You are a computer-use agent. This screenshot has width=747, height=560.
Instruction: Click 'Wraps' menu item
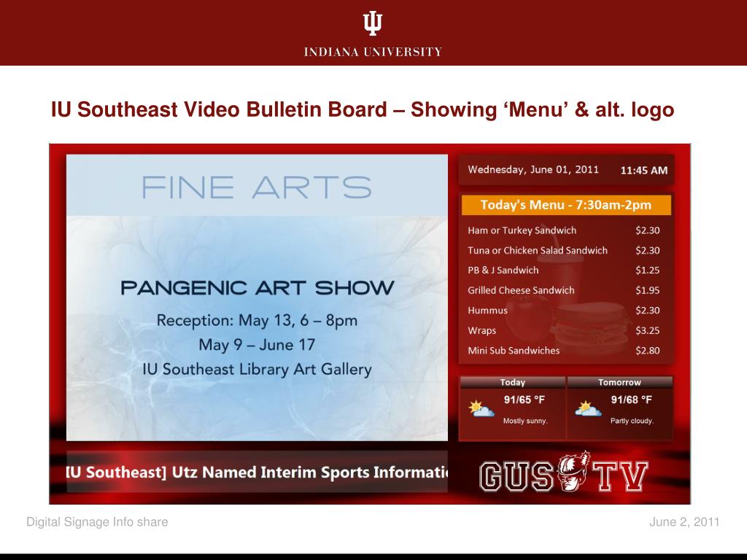(481, 330)
